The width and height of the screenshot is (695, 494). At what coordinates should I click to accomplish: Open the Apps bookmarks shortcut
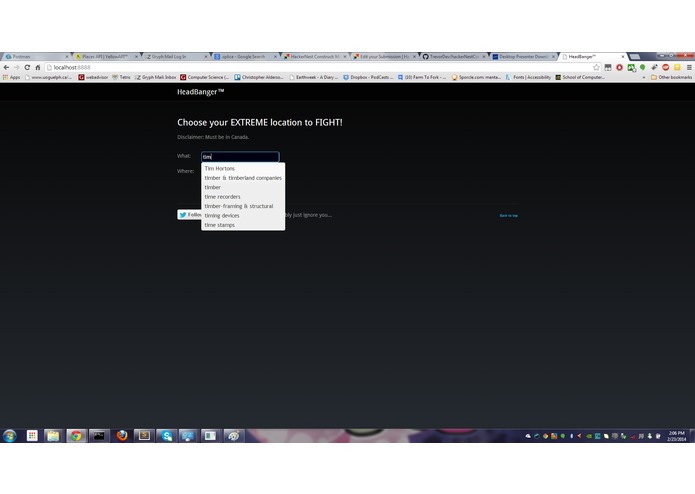pos(12,77)
